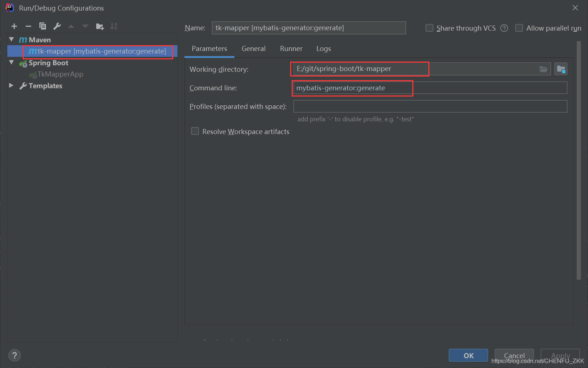Click the Templates label in tree
The width and height of the screenshot is (588, 368).
point(46,86)
